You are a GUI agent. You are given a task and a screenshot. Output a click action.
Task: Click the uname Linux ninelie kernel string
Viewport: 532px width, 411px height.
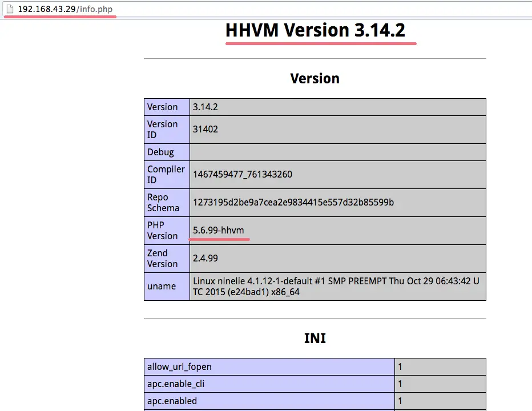click(336, 287)
